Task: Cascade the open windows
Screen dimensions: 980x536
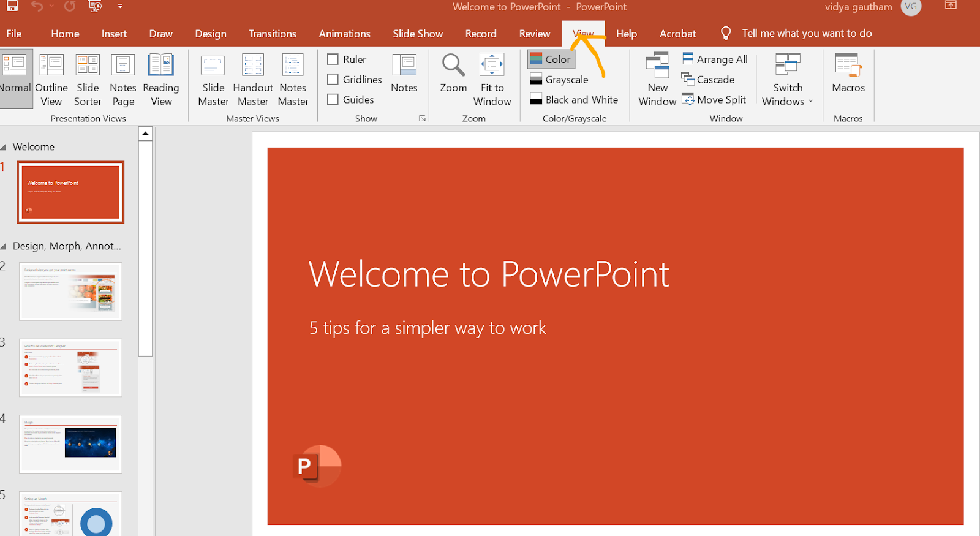Action: (x=708, y=80)
